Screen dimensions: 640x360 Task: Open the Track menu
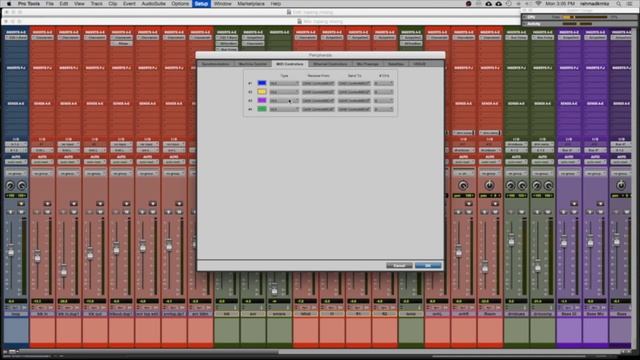(x=96, y=4)
